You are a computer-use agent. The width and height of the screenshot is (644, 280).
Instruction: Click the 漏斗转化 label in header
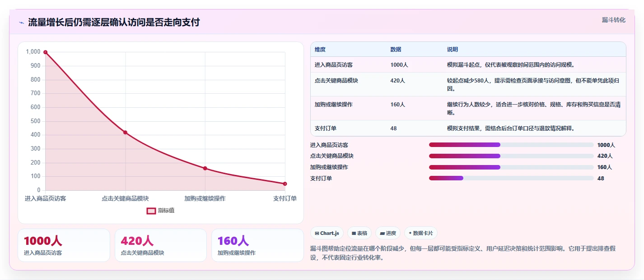(614, 20)
